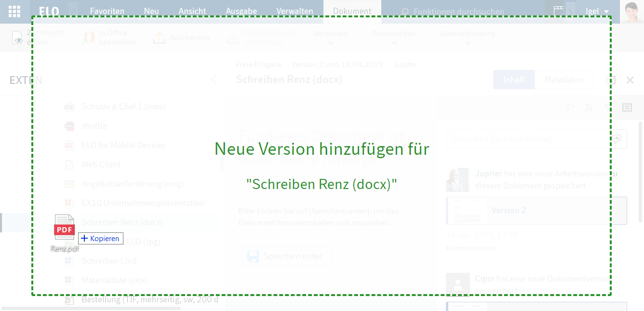
Task: Switch to the Metadaten view
Action: pyautogui.click(x=564, y=80)
